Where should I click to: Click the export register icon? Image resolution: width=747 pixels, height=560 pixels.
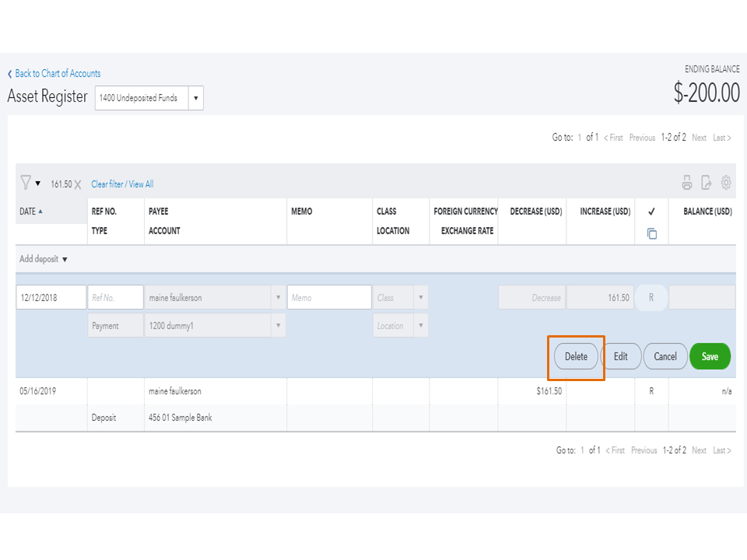707,183
